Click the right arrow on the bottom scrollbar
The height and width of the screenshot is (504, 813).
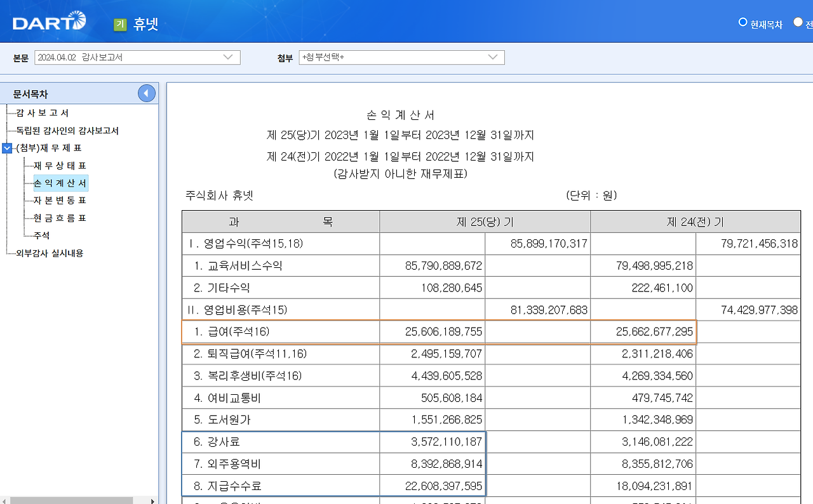click(x=152, y=500)
